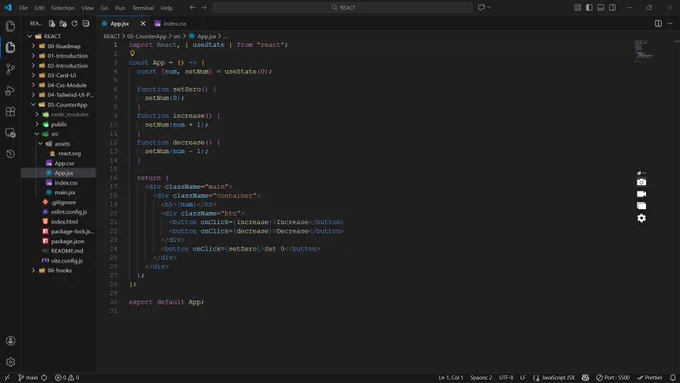Open the notifications bell in the status bar
The width and height of the screenshot is (680, 383).
672,377
